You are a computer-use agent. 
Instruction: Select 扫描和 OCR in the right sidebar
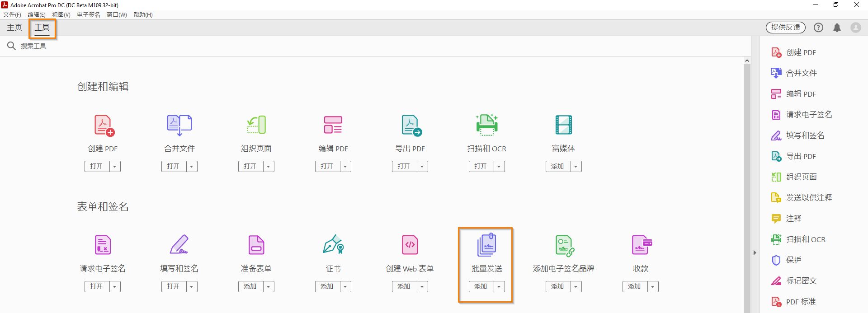point(798,239)
